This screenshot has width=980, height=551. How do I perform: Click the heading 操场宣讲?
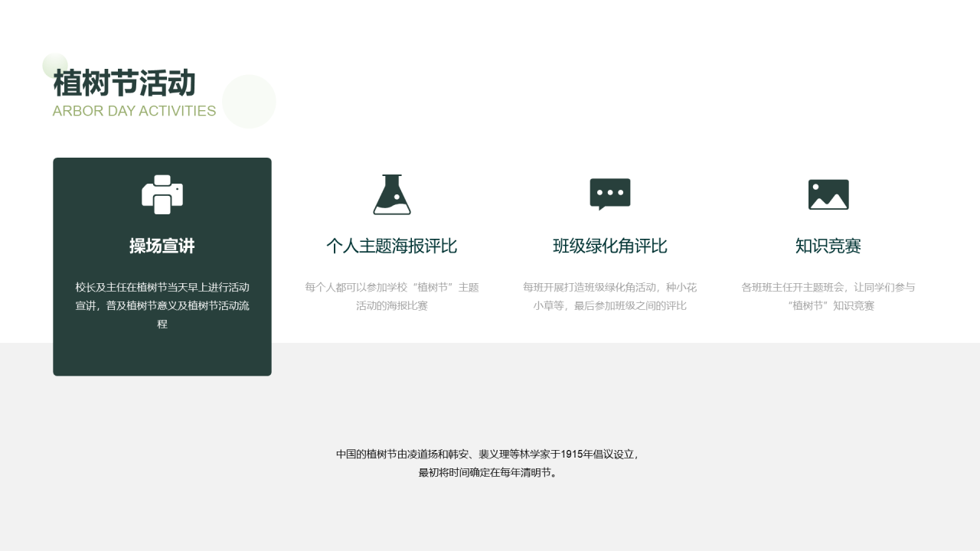pyautogui.click(x=162, y=246)
